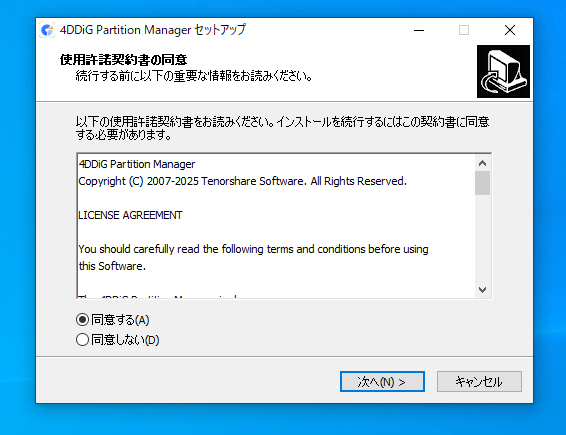The height and width of the screenshot is (435, 566).
Task: Click the キャンセル button
Action: click(x=479, y=382)
